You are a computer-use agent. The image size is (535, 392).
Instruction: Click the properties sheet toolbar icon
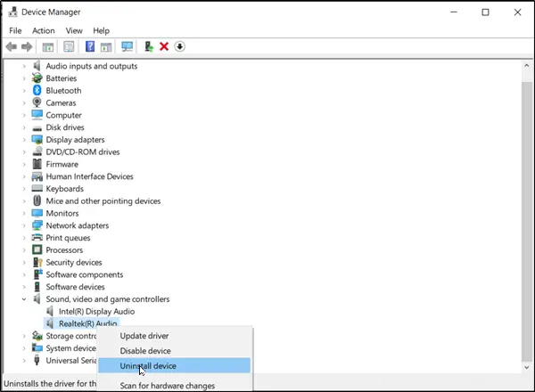[x=69, y=46]
